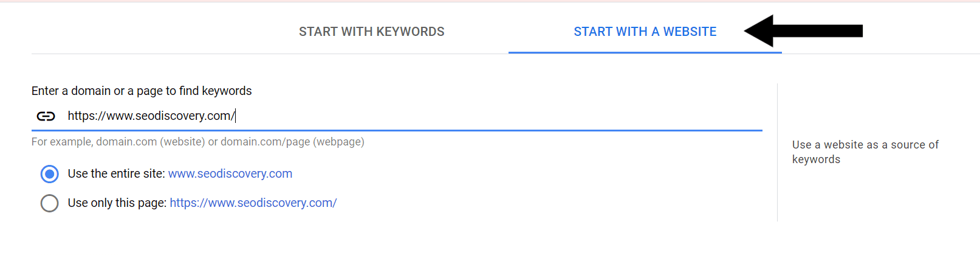Click the 'Use the entire site:' label text
980x255 pixels.
(x=116, y=173)
